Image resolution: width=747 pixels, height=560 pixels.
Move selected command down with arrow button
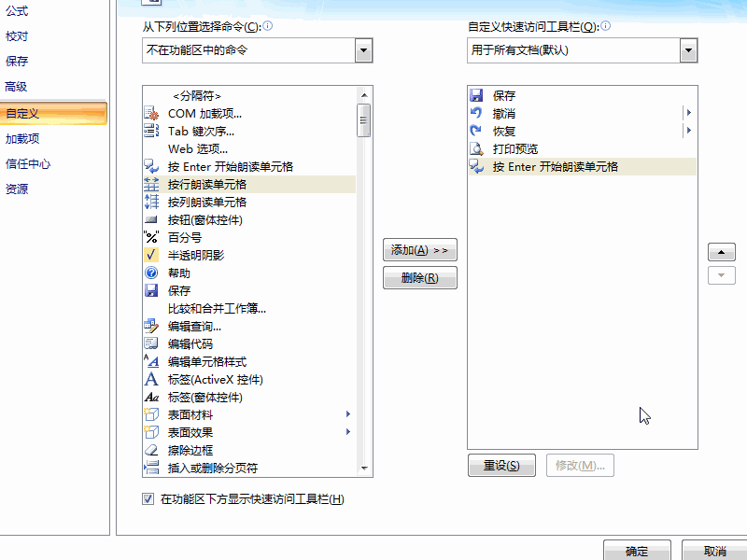click(x=721, y=275)
